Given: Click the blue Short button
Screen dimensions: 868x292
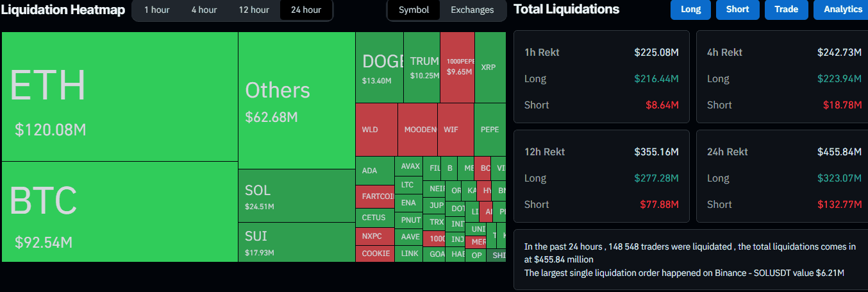Looking at the screenshot, I should tap(737, 10).
